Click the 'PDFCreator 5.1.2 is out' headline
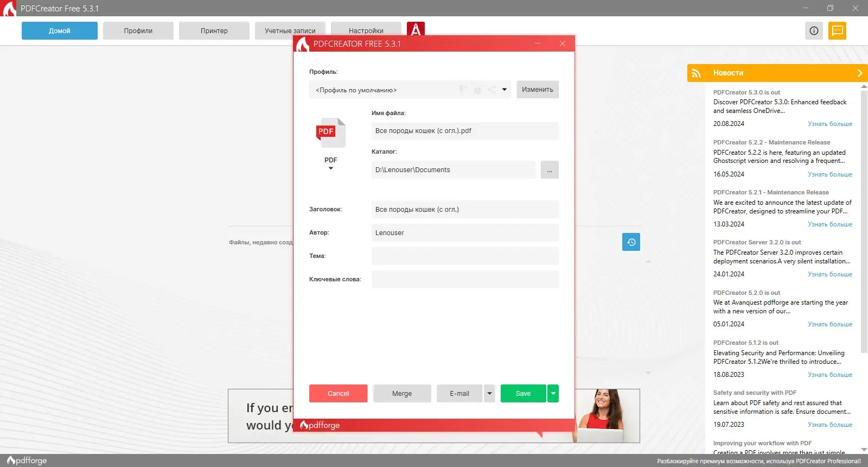Screen dimensions: 868x467 [745, 343]
